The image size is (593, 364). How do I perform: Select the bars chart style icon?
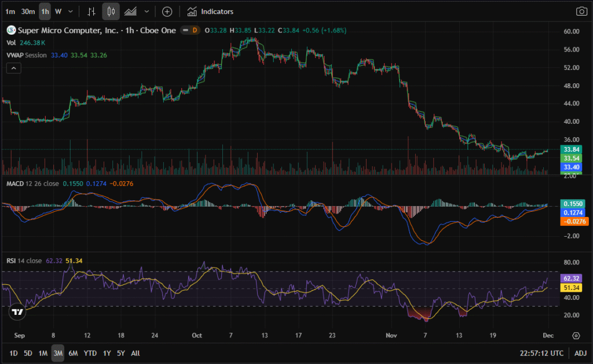click(x=91, y=11)
